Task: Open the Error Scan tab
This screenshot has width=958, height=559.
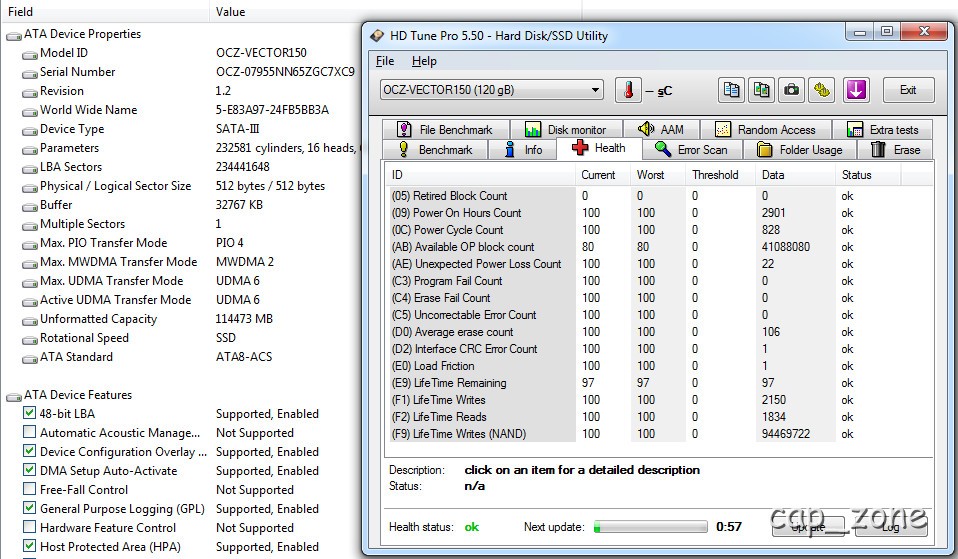Action: coord(692,150)
